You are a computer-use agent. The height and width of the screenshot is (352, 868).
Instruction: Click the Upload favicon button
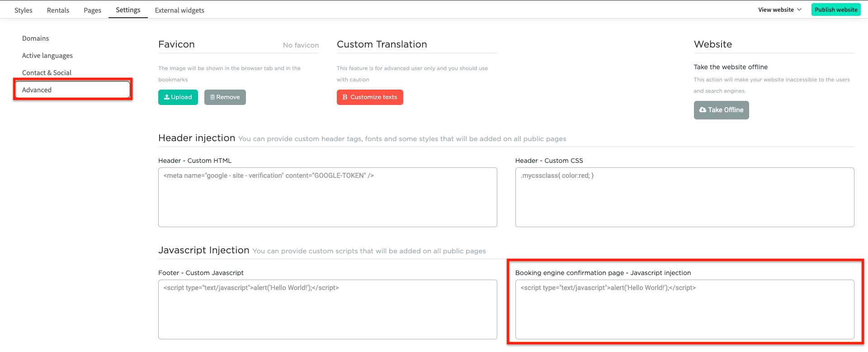178,97
